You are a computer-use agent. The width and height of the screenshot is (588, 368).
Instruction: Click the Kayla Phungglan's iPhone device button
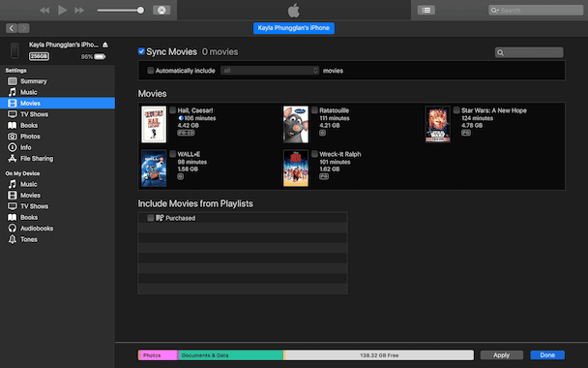coord(294,28)
